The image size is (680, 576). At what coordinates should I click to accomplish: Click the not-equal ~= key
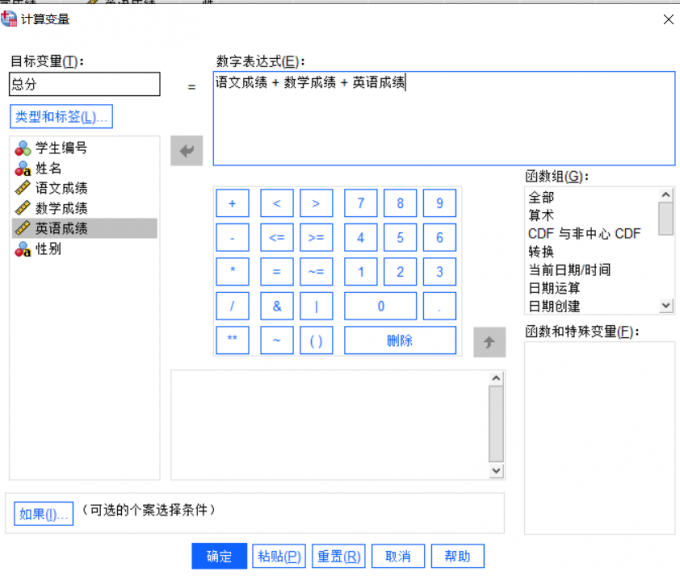(316, 272)
